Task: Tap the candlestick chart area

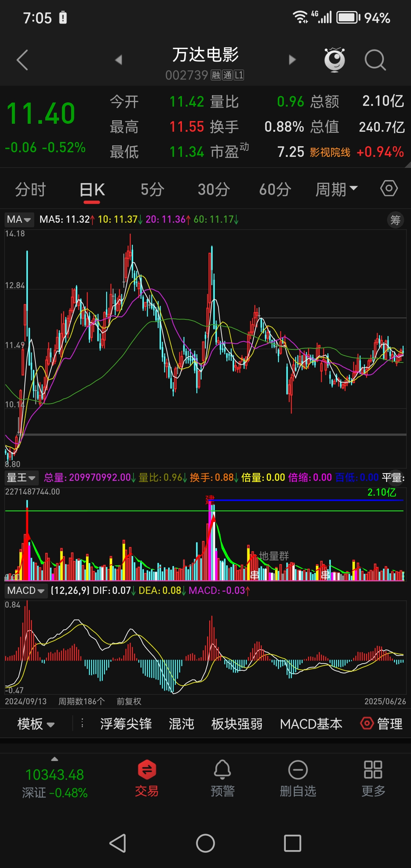Action: coord(205,348)
